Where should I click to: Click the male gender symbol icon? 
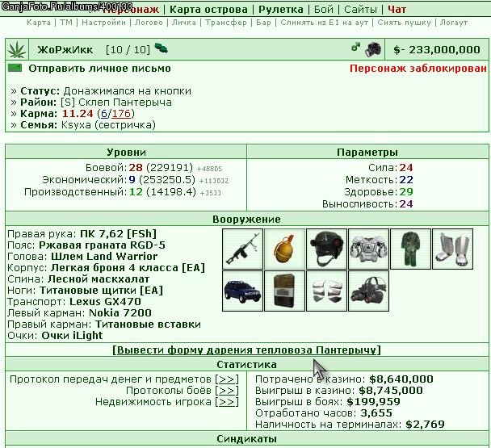tap(355, 48)
